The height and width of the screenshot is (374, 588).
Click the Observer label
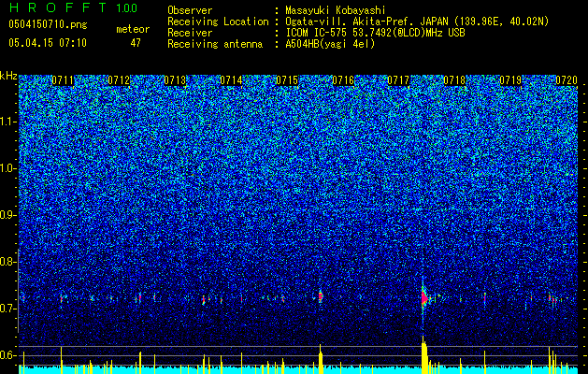tap(190, 10)
